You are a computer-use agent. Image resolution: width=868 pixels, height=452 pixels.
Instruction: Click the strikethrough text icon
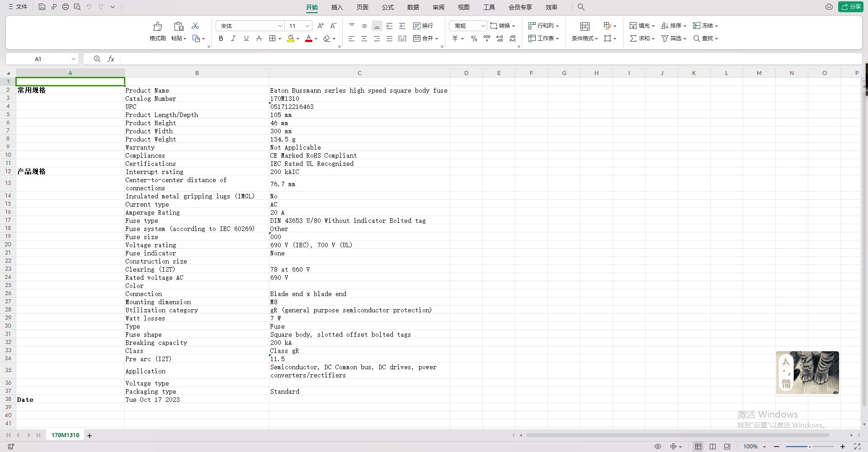tap(259, 38)
